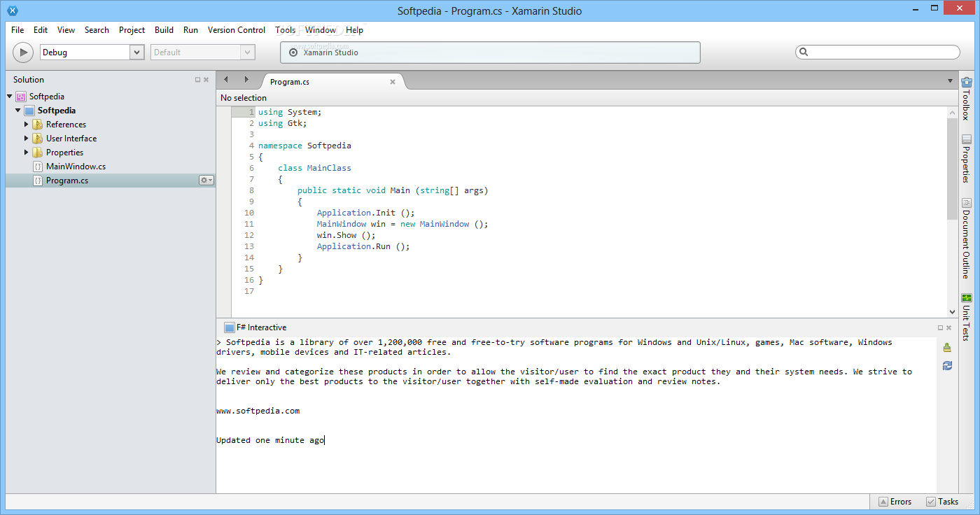Expand the References folder
The image size is (980, 515).
coord(27,125)
